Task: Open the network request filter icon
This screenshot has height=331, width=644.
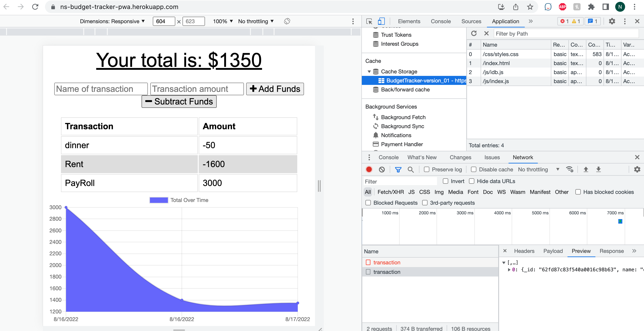Action: (x=398, y=169)
